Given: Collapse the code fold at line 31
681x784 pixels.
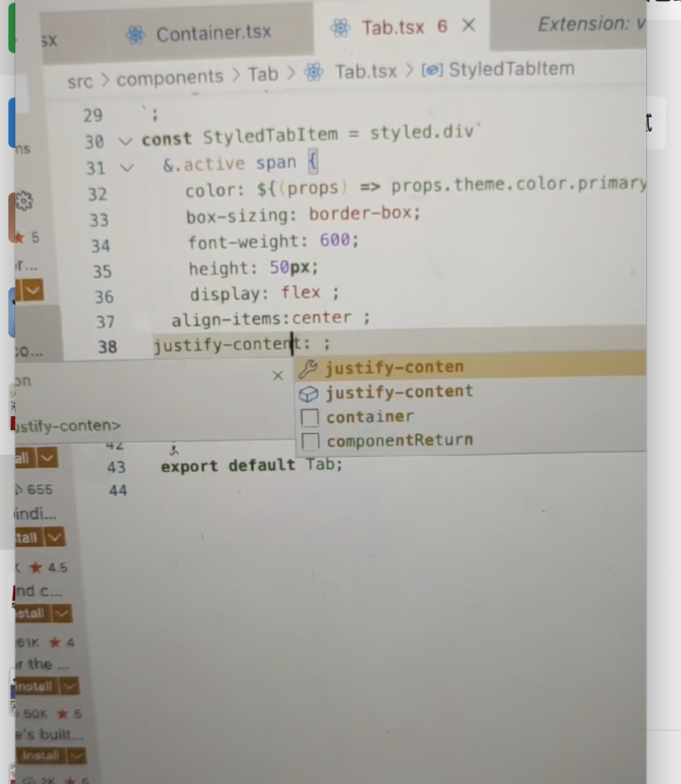Looking at the screenshot, I should coord(127,168).
